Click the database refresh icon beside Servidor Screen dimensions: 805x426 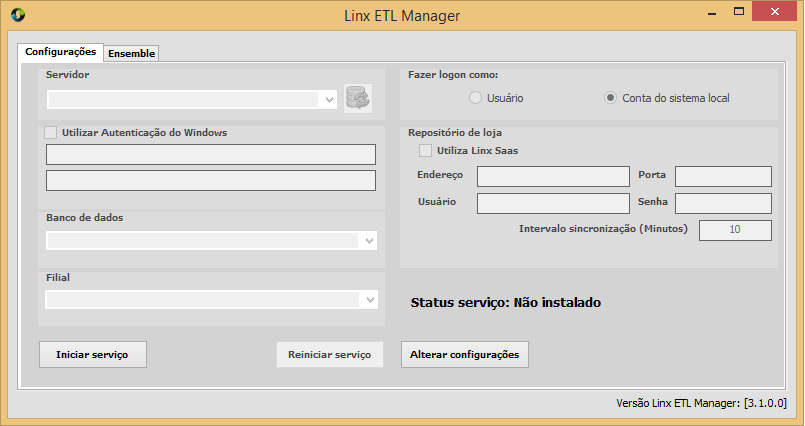tap(358, 98)
